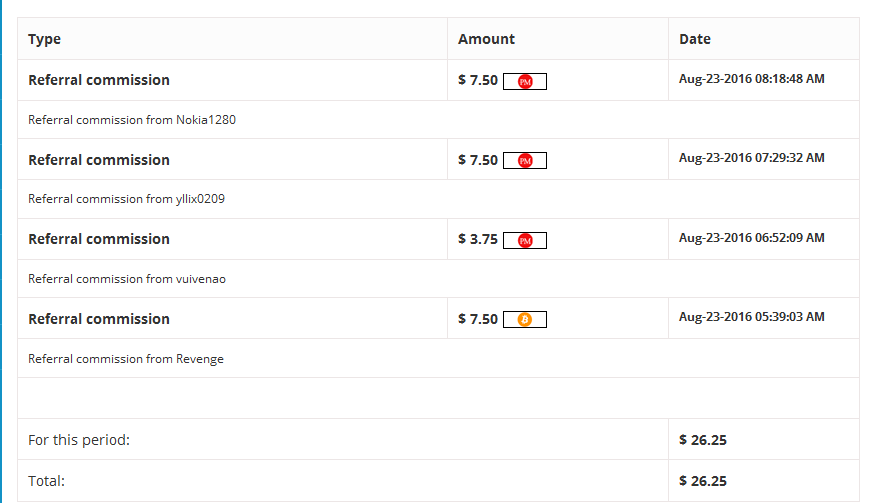This screenshot has width=883, height=503.
Task: Click the "Total:" row label
Action: tap(46, 481)
